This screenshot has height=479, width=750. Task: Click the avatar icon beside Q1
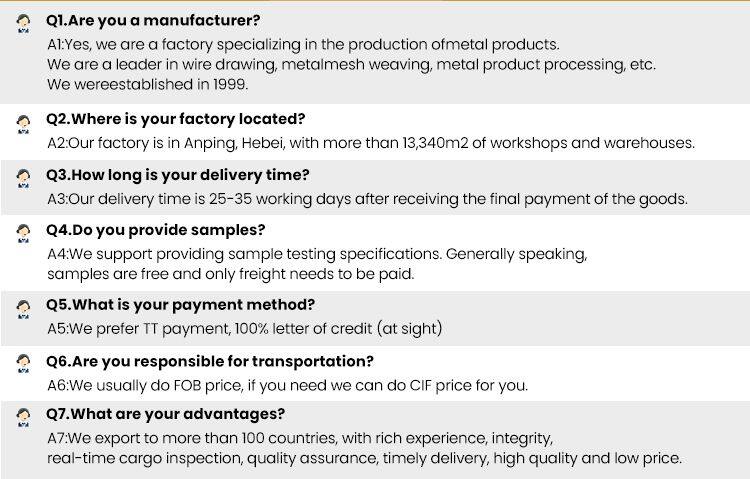click(24, 24)
